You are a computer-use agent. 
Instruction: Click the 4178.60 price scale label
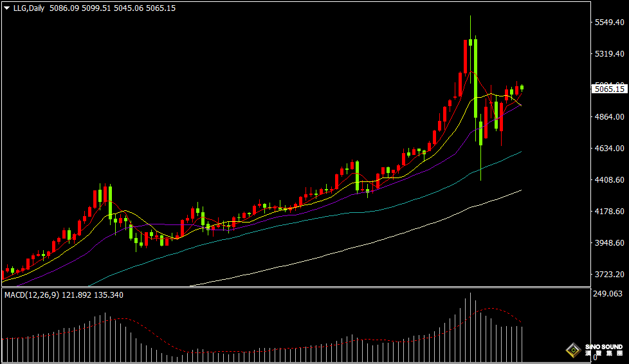pyautogui.click(x=609, y=212)
